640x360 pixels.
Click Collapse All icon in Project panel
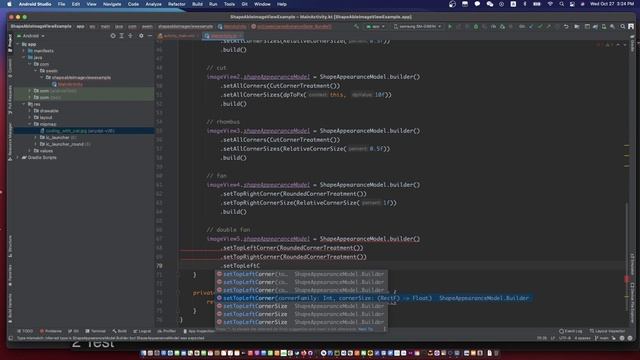(x=131, y=36)
